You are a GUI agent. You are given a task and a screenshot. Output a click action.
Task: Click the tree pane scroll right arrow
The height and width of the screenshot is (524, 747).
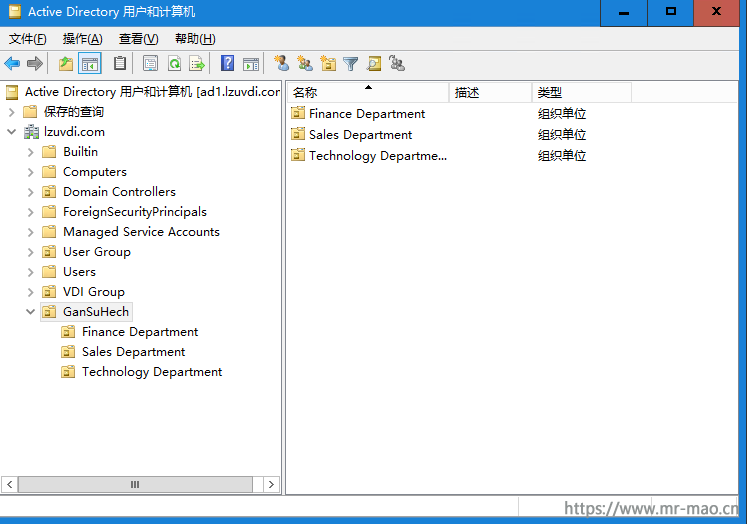tap(271, 484)
